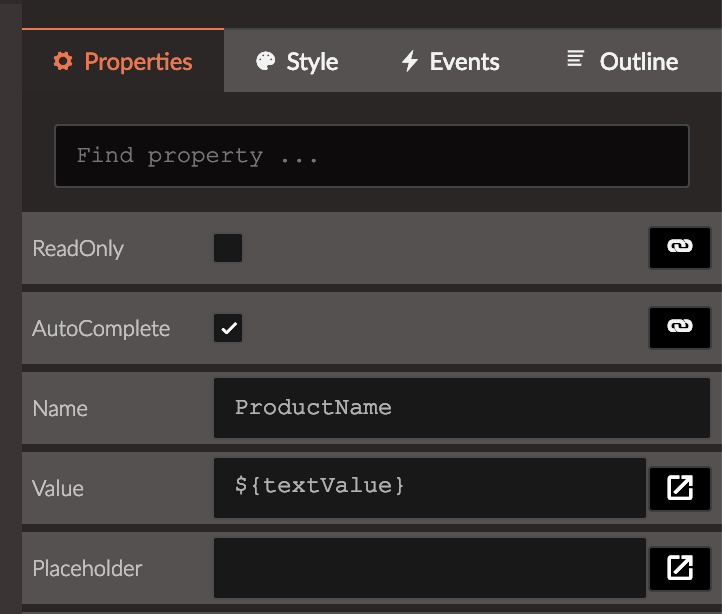Uncheck the AutoComplete checkbox
The height and width of the screenshot is (614, 722).
coord(228,328)
